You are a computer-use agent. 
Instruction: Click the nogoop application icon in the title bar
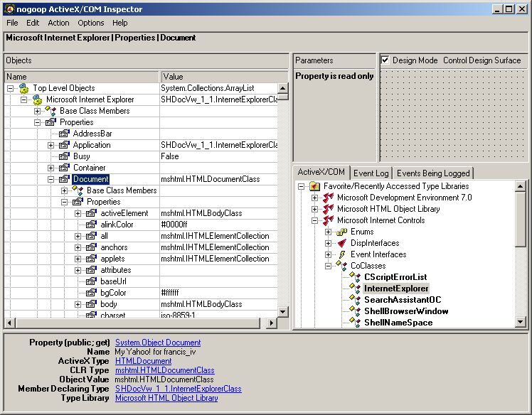[9, 9]
